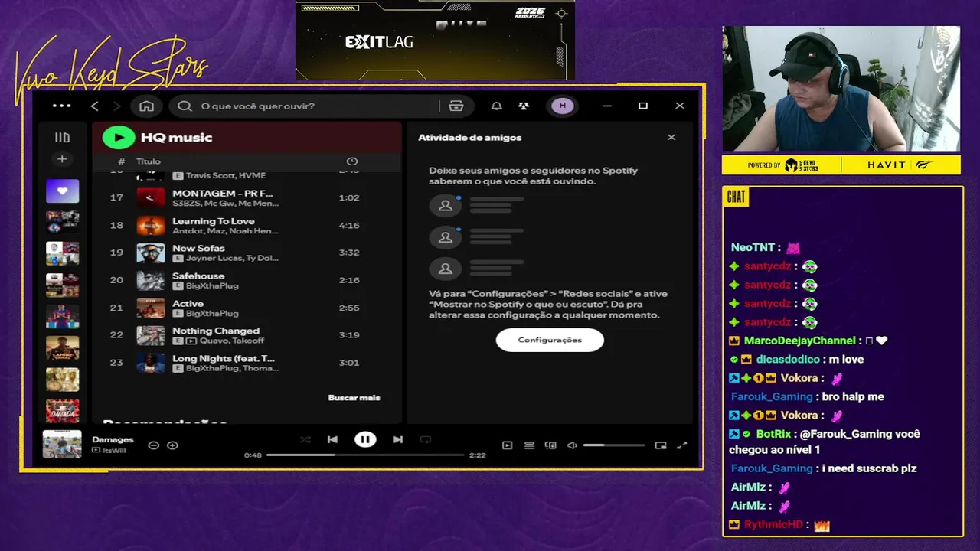Select track Nothing Changed
Viewport: 980px width, 551px height.
245,335
